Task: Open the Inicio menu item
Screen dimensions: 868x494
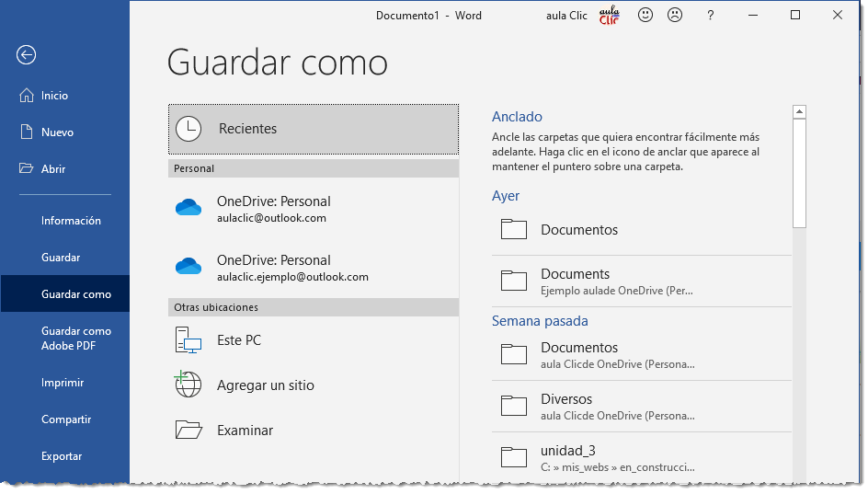Action: 54,96
